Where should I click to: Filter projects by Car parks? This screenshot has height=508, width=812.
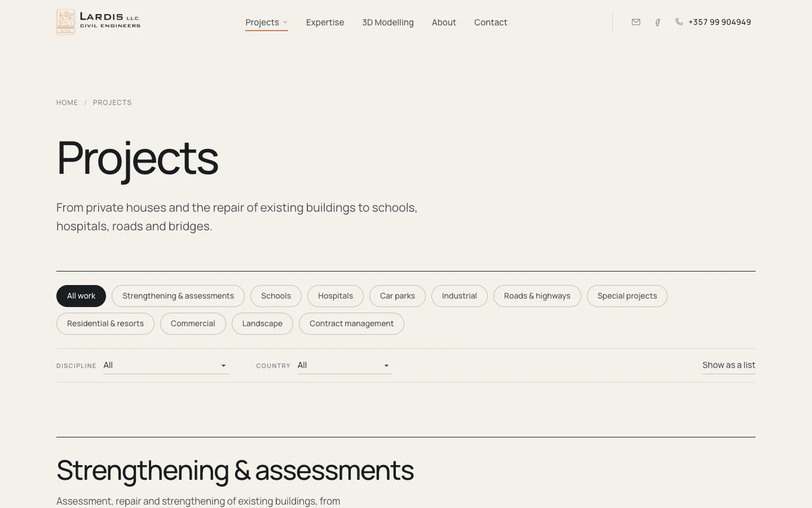click(x=398, y=296)
